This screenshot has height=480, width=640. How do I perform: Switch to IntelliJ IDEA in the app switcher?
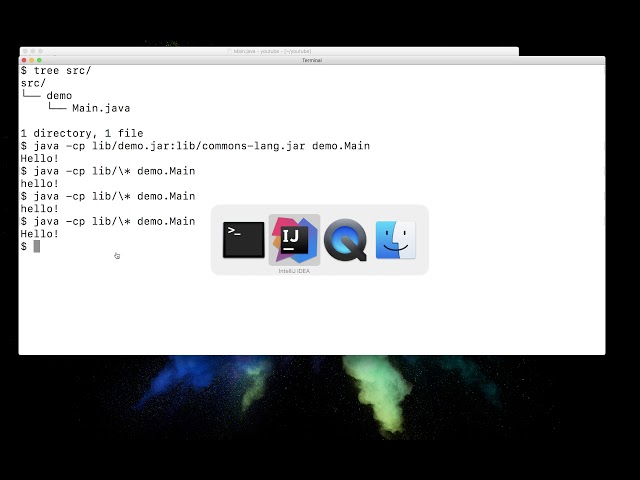[x=295, y=240]
